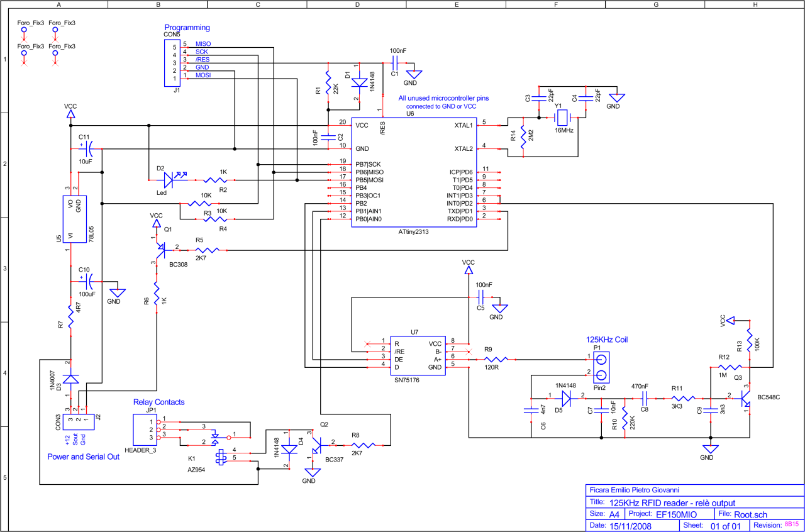Click the 'Power and Serial Out' label
Image resolution: width=805 pixels, height=532 pixels.
(84, 457)
